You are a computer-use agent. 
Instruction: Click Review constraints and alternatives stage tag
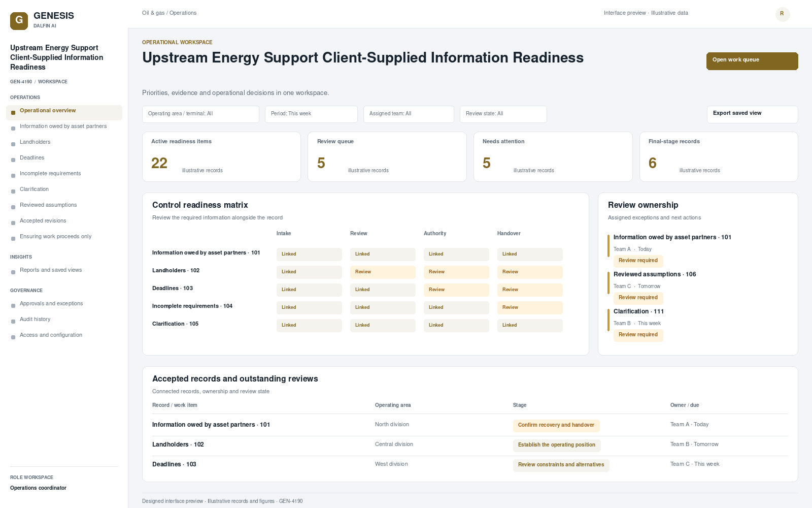561,465
